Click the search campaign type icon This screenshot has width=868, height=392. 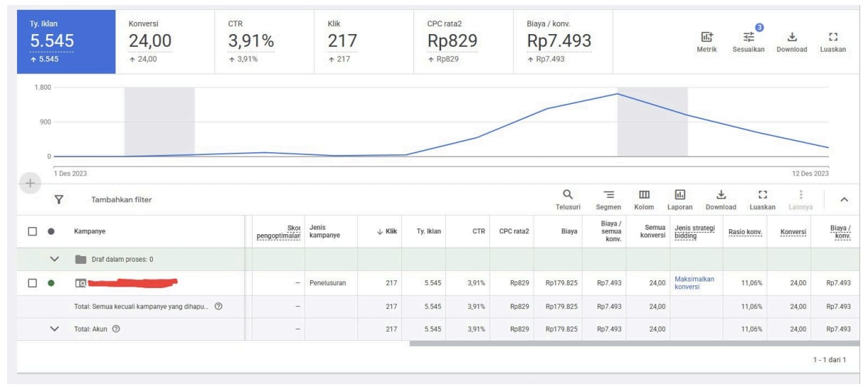pos(80,283)
